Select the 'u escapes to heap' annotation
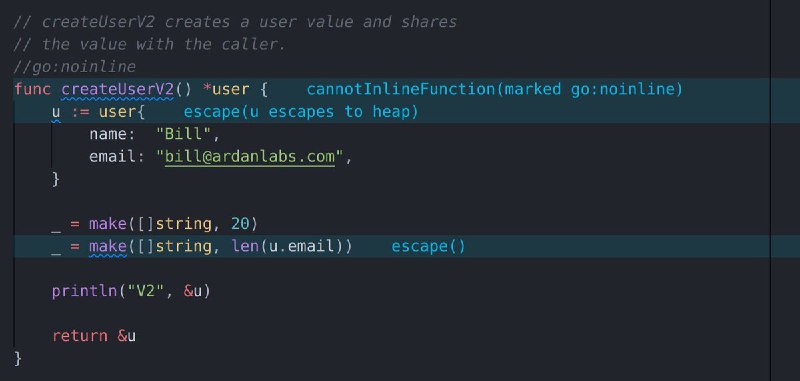The width and height of the screenshot is (800, 381). pyautogui.click(x=301, y=112)
